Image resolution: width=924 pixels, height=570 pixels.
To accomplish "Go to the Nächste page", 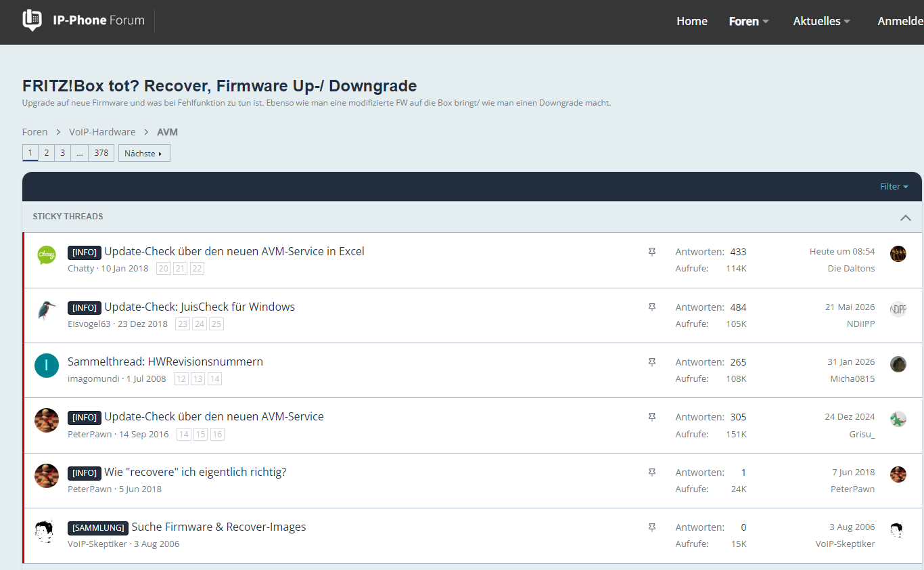I will (144, 153).
